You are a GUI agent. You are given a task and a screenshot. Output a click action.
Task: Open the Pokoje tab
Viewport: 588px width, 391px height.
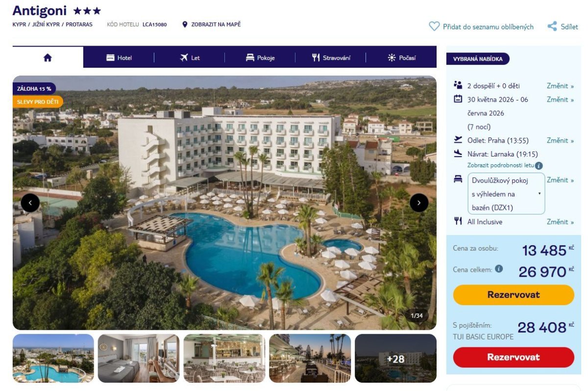260,57
